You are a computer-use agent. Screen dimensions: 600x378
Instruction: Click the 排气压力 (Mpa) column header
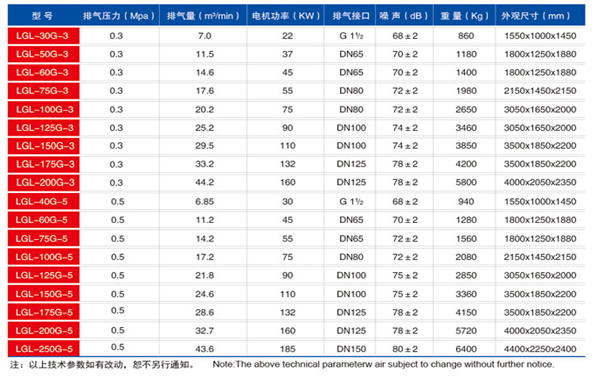point(119,16)
